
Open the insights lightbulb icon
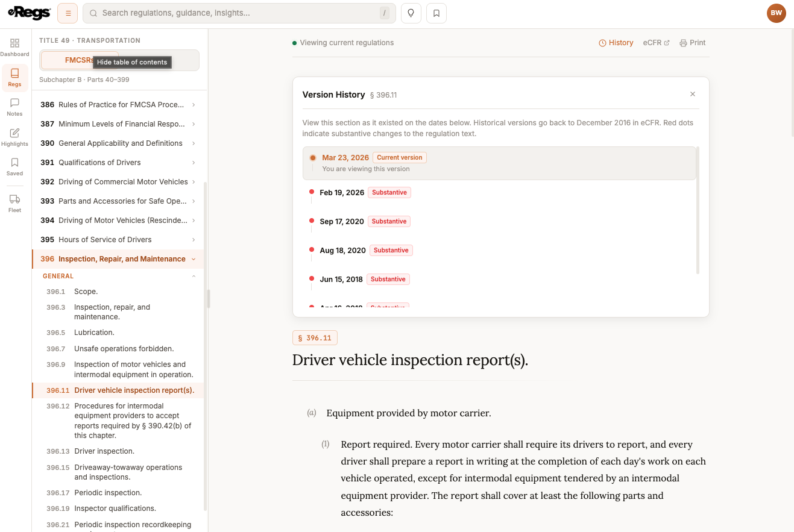(411, 13)
